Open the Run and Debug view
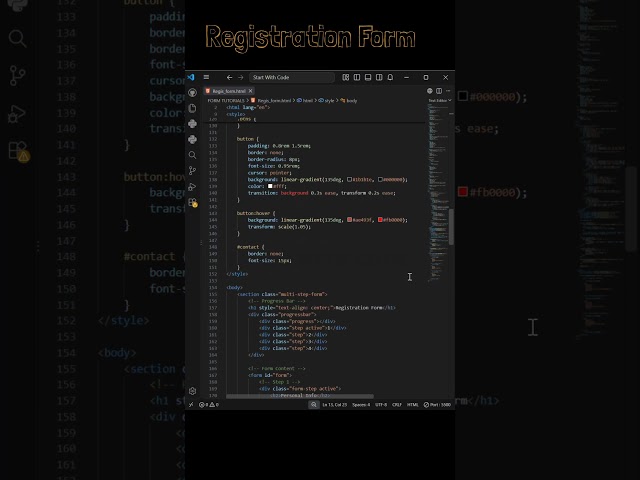This screenshot has width=640, height=480. click(192, 187)
